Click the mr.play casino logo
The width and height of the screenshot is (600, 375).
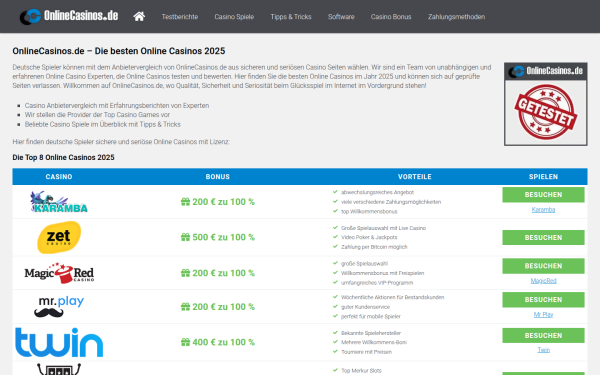pos(59,307)
